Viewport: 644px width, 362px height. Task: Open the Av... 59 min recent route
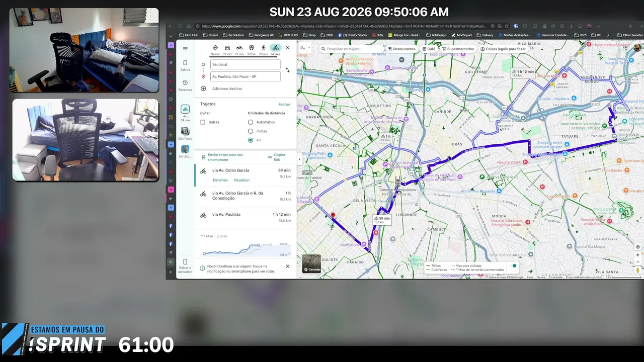pyautogui.click(x=185, y=113)
